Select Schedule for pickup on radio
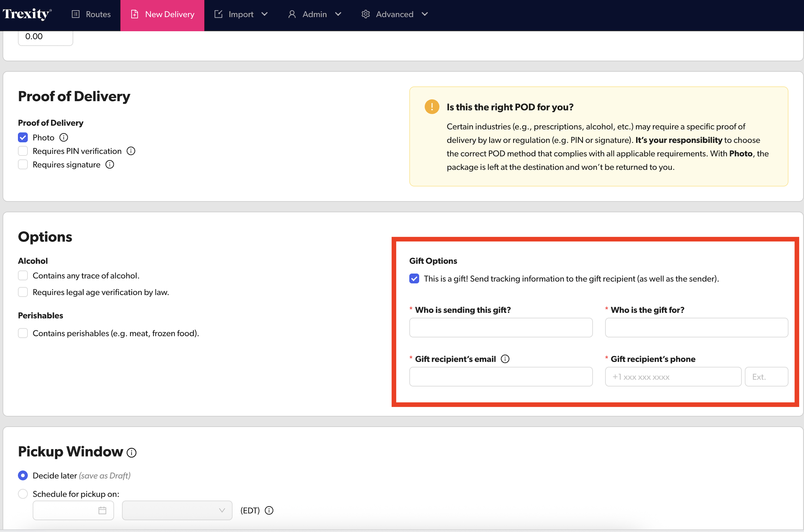The image size is (804, 532). 23,494
